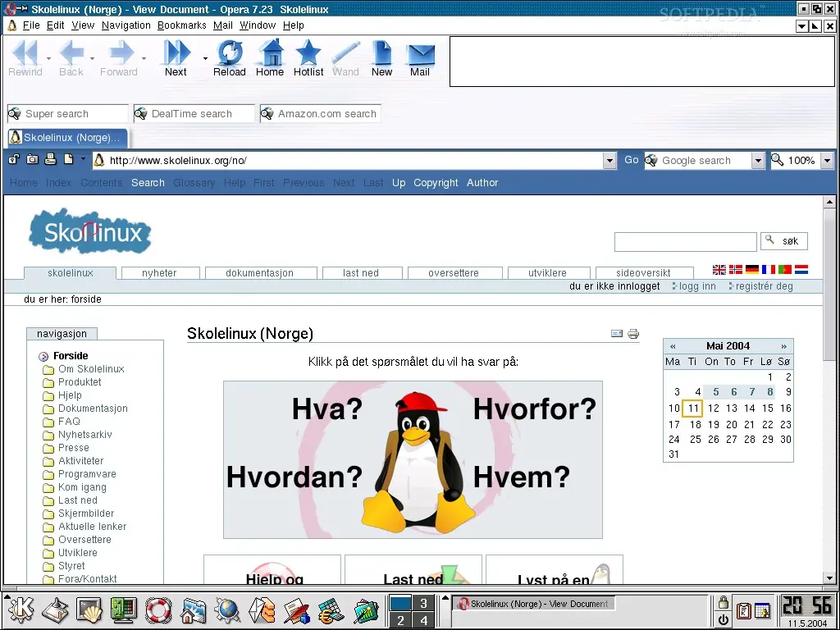Launch the life ring help center icon
Screen dimensions: 840x630
[158, 609]
